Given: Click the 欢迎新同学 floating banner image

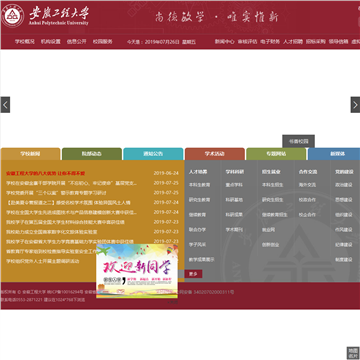Looking at the screenshot, I should (x=137, y=271).
